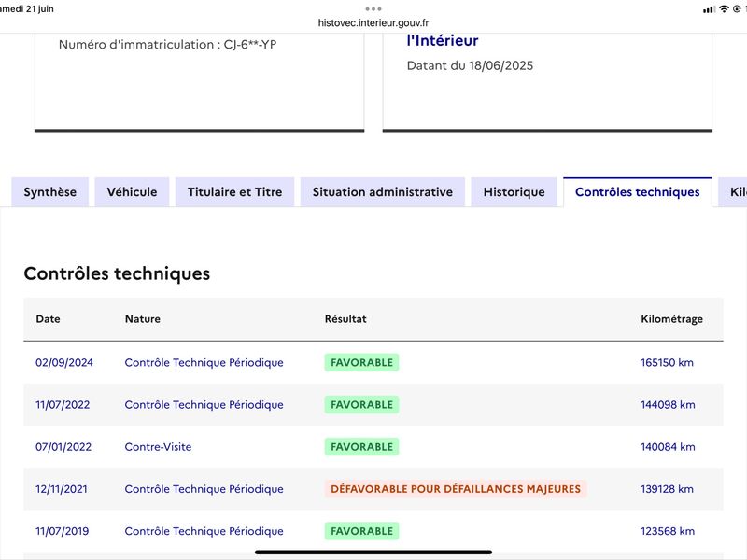This screenshot has width=747, height=560.
Task: Open the Titulaire et Titre tab
Action: (235, 192)
